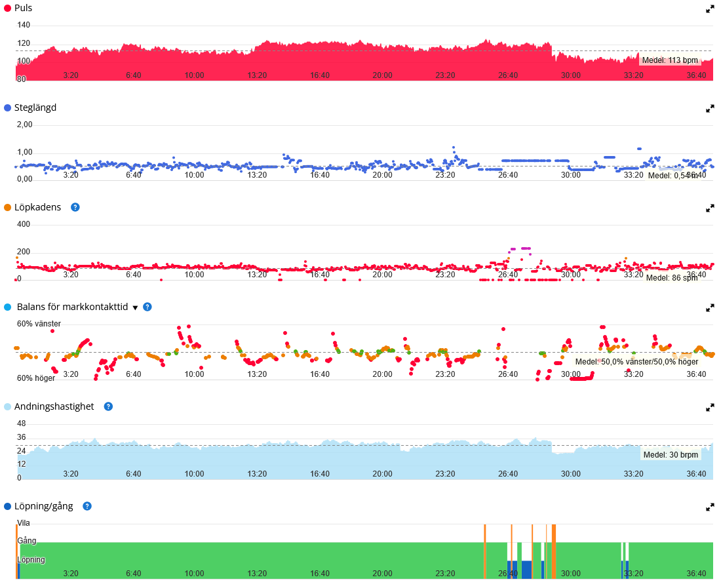Image resolution: width=721 pixels, height=588 pixels.
Task: Open the Balans för markkontakttid metric dropdown arrow
Action: click(x=135, y=307)
